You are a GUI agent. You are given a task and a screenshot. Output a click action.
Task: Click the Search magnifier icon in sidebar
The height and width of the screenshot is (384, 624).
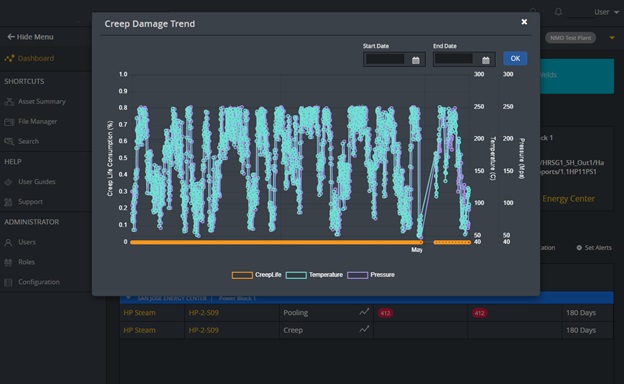click(x=9, y=141)
